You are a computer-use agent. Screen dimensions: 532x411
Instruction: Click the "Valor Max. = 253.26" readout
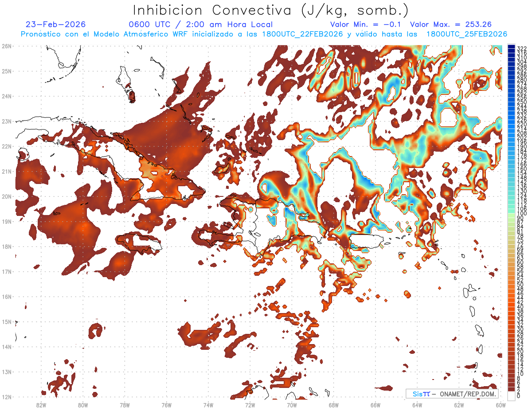click(451, 24)
